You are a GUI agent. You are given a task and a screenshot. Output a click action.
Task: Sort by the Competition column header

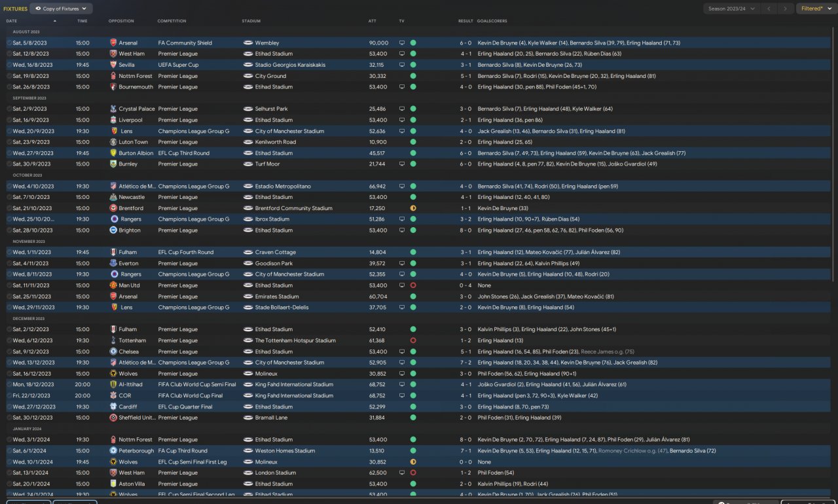pyautogui.click(x=172, y=21)
